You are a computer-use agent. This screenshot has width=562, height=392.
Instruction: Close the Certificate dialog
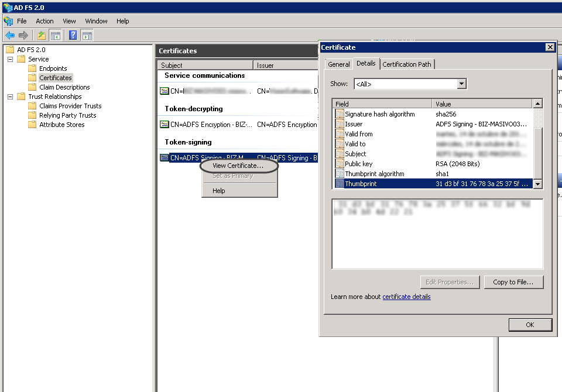tap(550, 47)
